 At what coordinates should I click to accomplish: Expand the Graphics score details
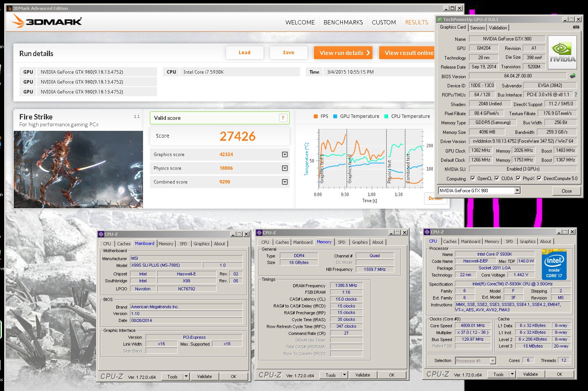click(x=284, y=154)
